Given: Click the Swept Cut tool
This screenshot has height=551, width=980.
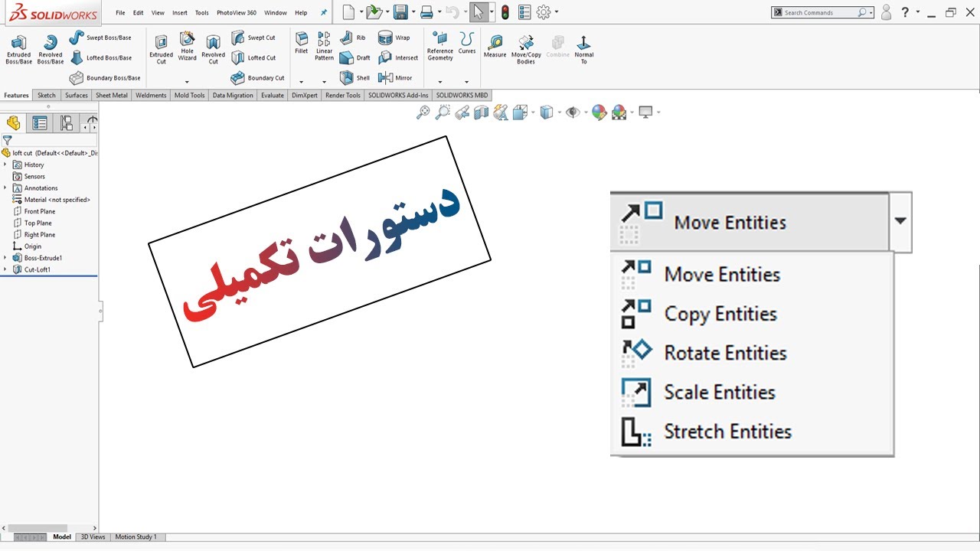Looking at the screenshot, I should click(x=253, y=37).
